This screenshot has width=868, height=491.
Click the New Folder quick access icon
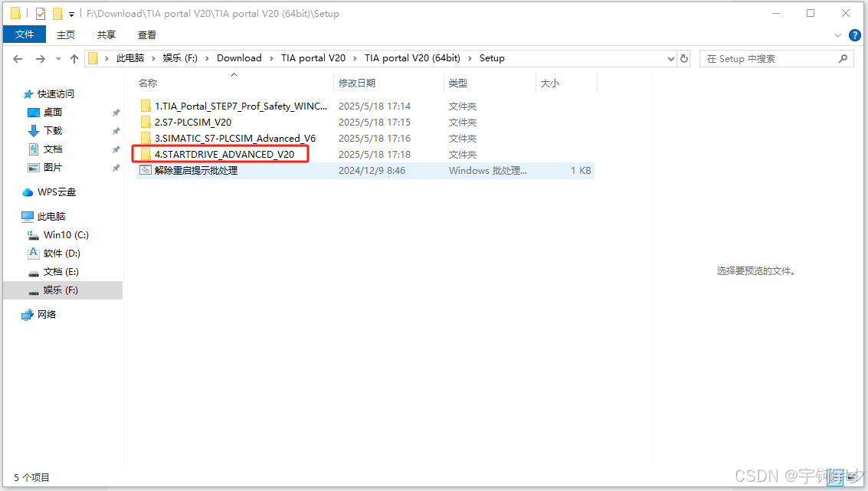pyautogui.click(x=57, y=13)
